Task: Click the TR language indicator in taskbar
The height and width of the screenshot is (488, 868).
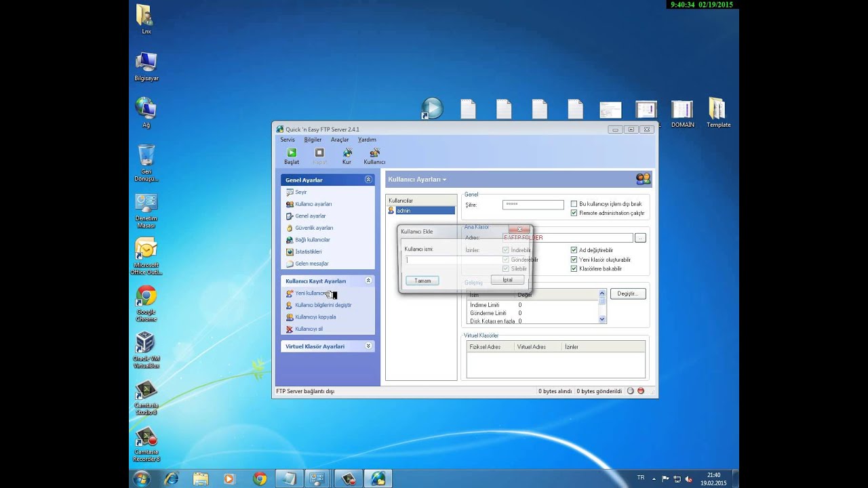Action: coord(641,478)
